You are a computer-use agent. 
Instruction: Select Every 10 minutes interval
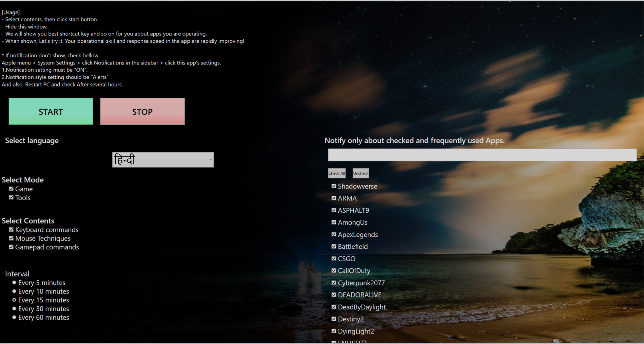[14, 291]
